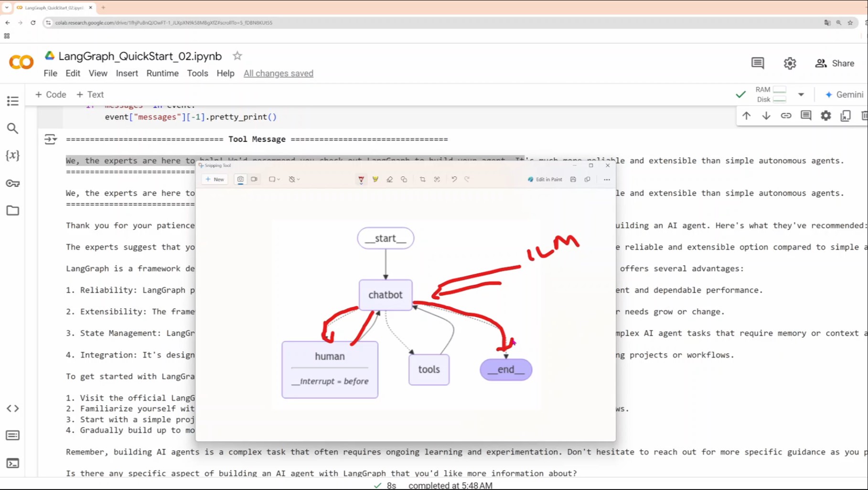Open See more options in Snipping Tool
This screenshot has width=868, height=490.
pyautogui.click(x=607, y=179)
